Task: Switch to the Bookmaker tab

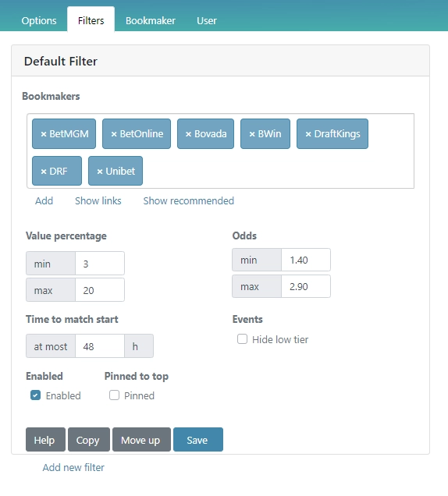Action: (x=151, y=20)
